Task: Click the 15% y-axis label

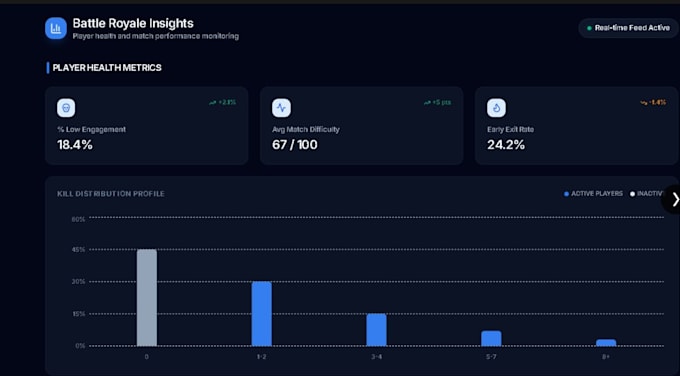Action: tap(78, 314)
